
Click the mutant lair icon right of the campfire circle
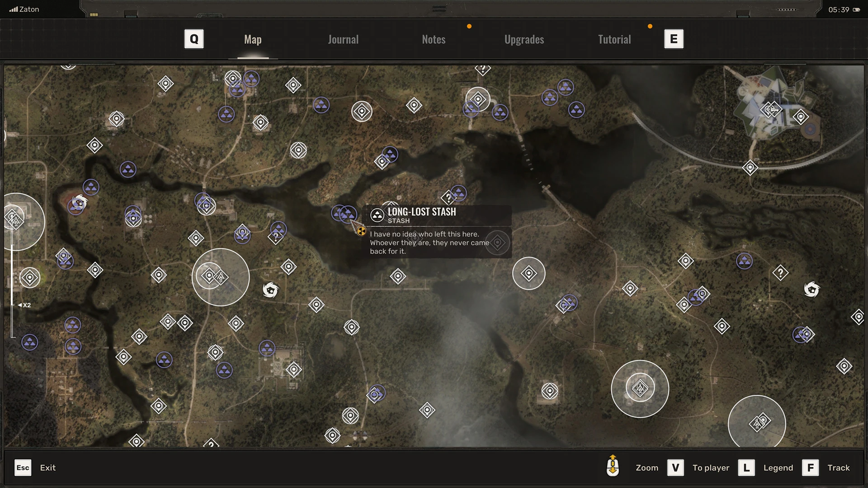(x=271, y=290)
